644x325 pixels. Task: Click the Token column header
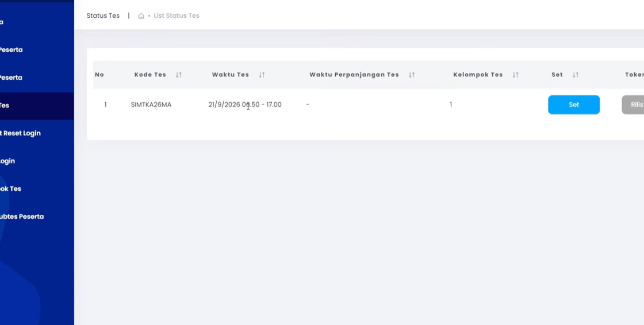[x=634, y=75]
